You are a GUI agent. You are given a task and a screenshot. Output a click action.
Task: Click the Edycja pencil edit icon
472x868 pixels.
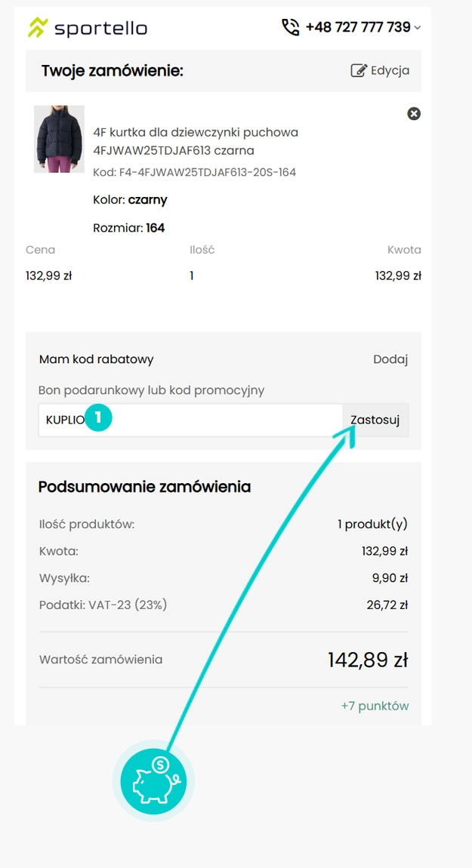click(359, 71)
